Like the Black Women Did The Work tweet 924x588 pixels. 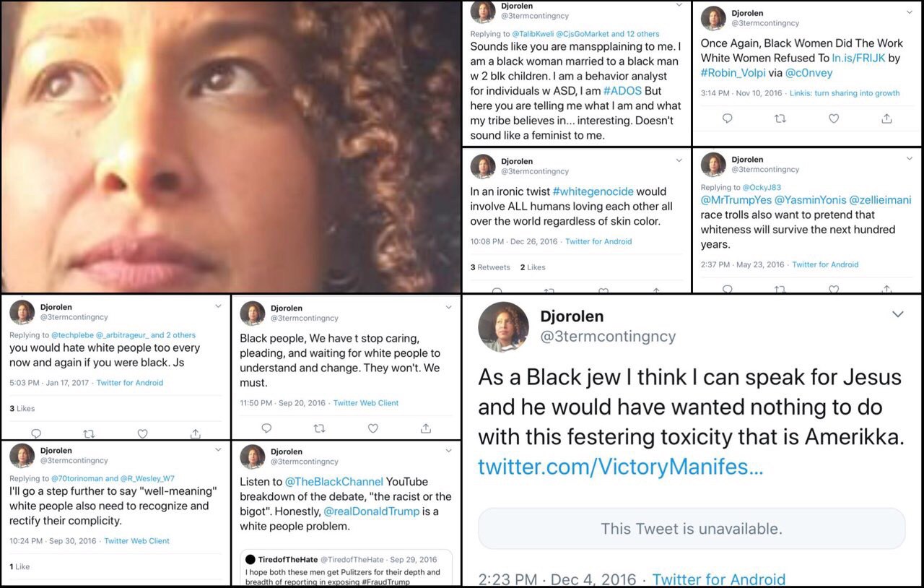pyautogui.click(x=834, y=118)
